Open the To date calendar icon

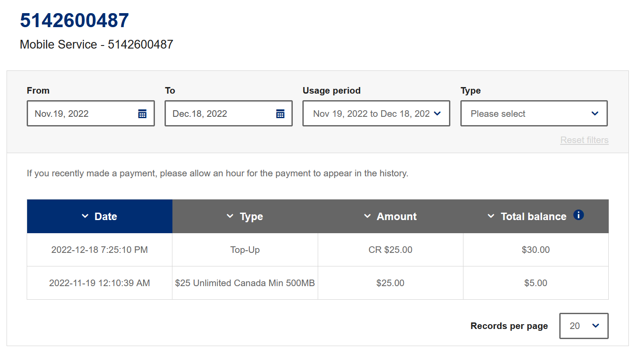(280, 114)
